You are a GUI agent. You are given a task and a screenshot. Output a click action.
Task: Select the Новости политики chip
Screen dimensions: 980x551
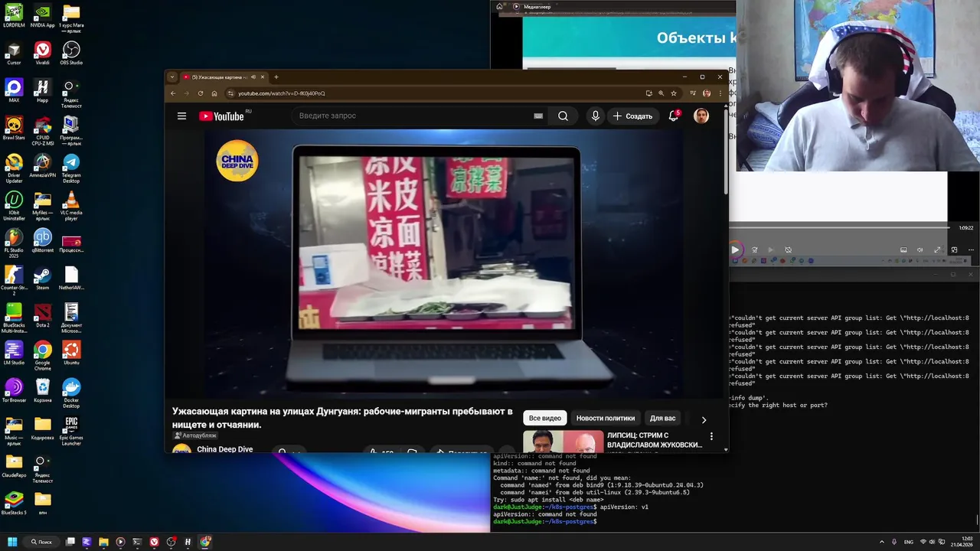[606, 419]
